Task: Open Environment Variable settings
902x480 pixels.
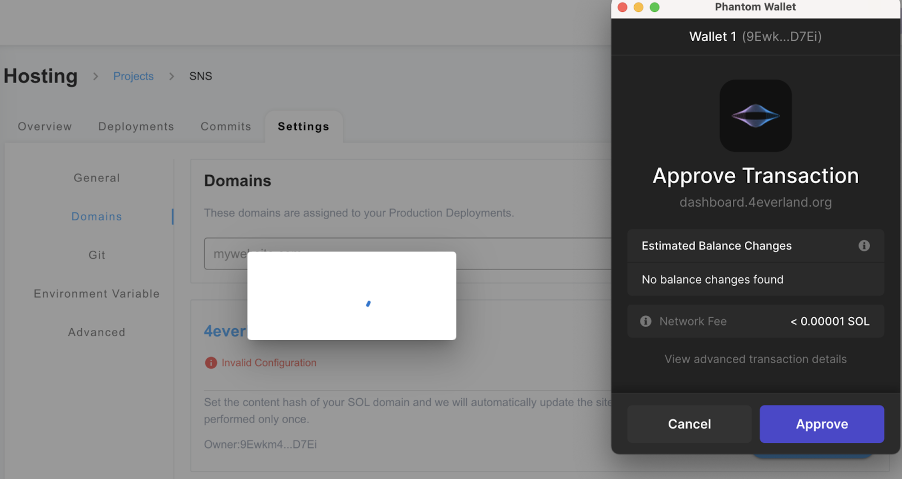Action: pyautogui.click(x=97, y=294)
